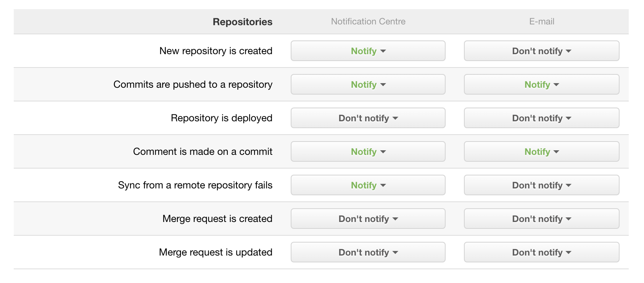Open E-mail dropdown for New repository is created
644x283 pixels.
(541, 51)
